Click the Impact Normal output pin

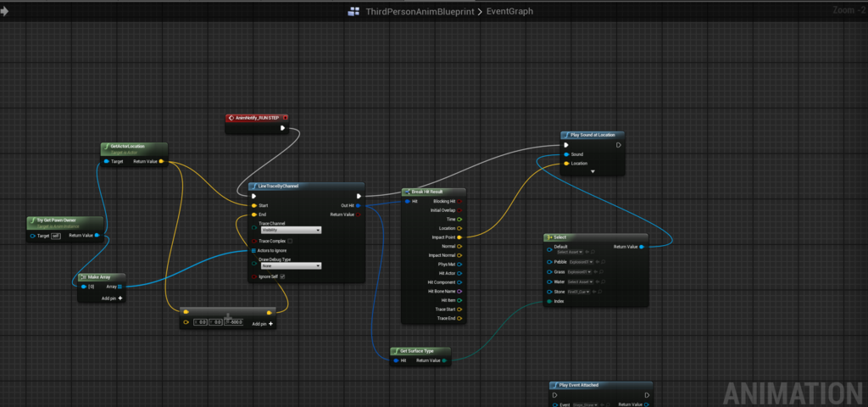click(x=459, y=255)
